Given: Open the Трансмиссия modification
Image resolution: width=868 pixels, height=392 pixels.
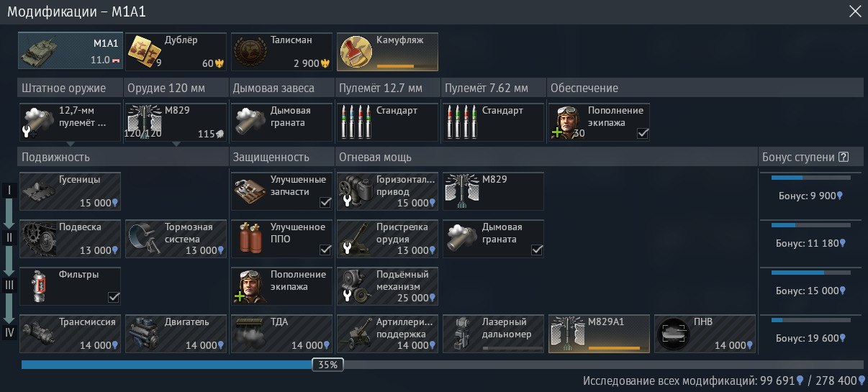Looking at the screenshot, I should point(70,334).
